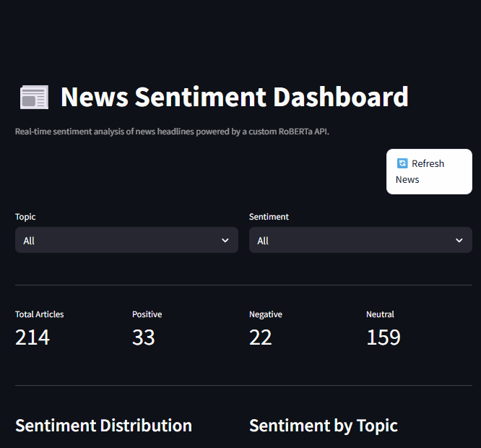Click the Sentiment by Topic heading

[324, 426]
